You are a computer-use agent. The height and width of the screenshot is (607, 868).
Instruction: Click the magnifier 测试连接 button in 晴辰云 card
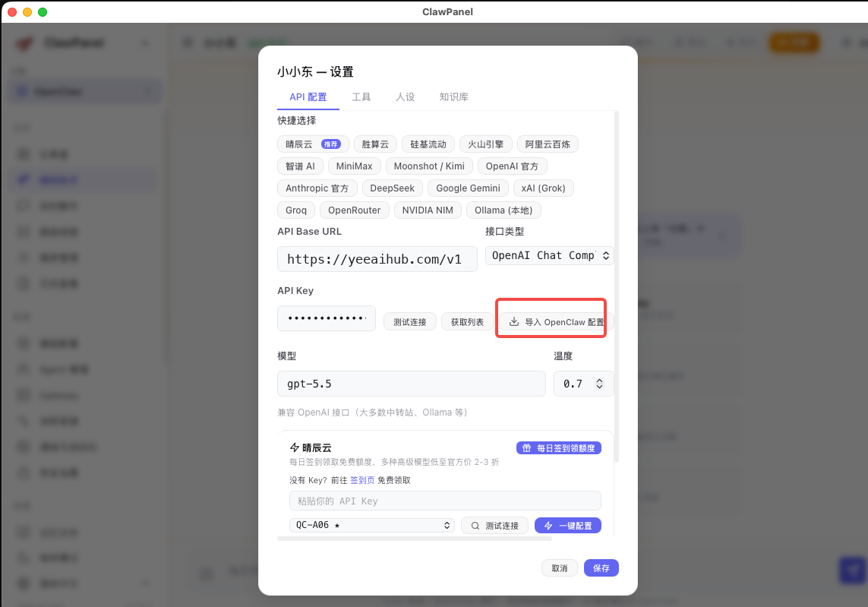point(494,526)
